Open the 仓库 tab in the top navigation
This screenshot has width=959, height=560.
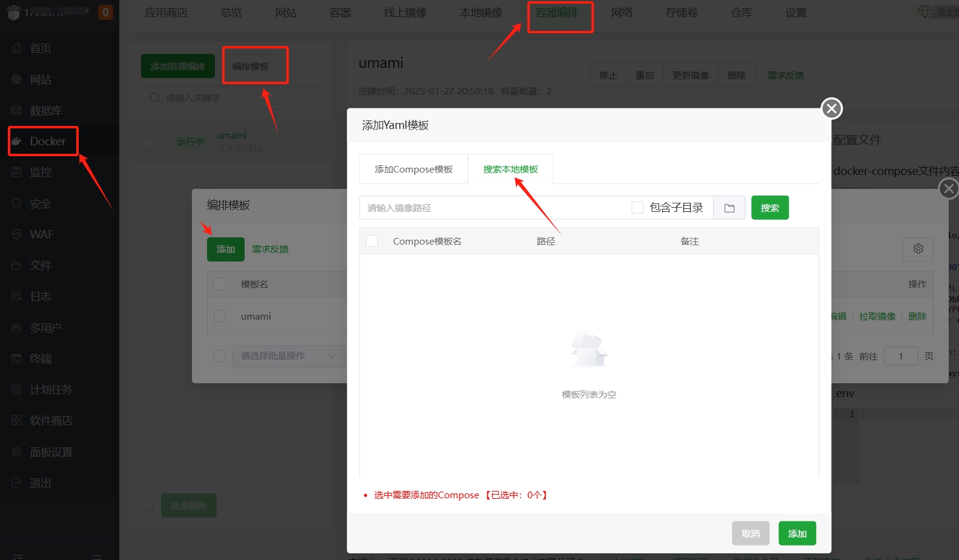(742, 13)
